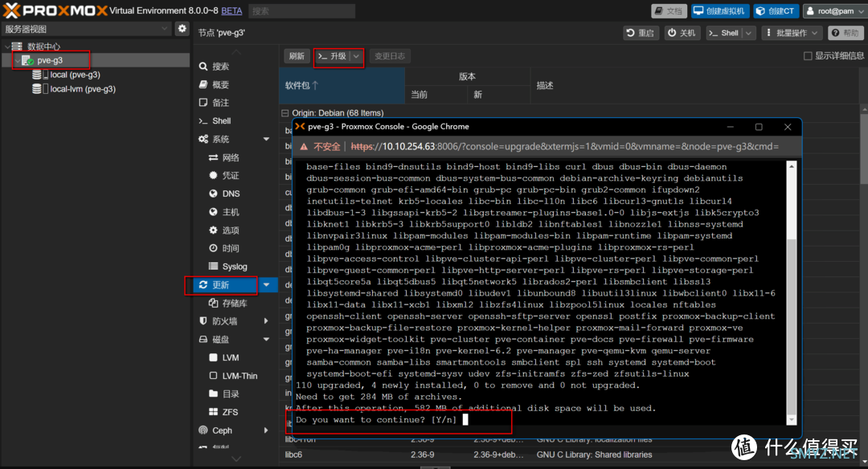Focus the top search field
Screen dimensions: 868x469
301,10
